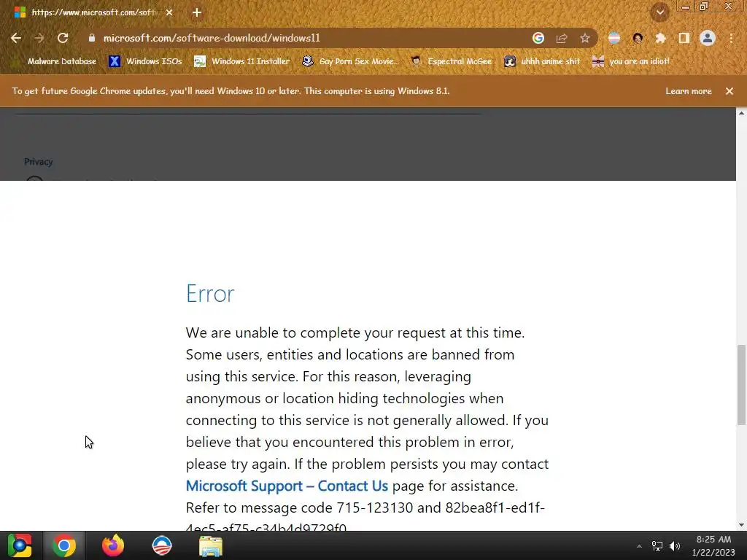Image resolution: width=747 pixels, height=560 pixels.
Task: Open File Explorer from the taskbar
Action: click(211, 546)
